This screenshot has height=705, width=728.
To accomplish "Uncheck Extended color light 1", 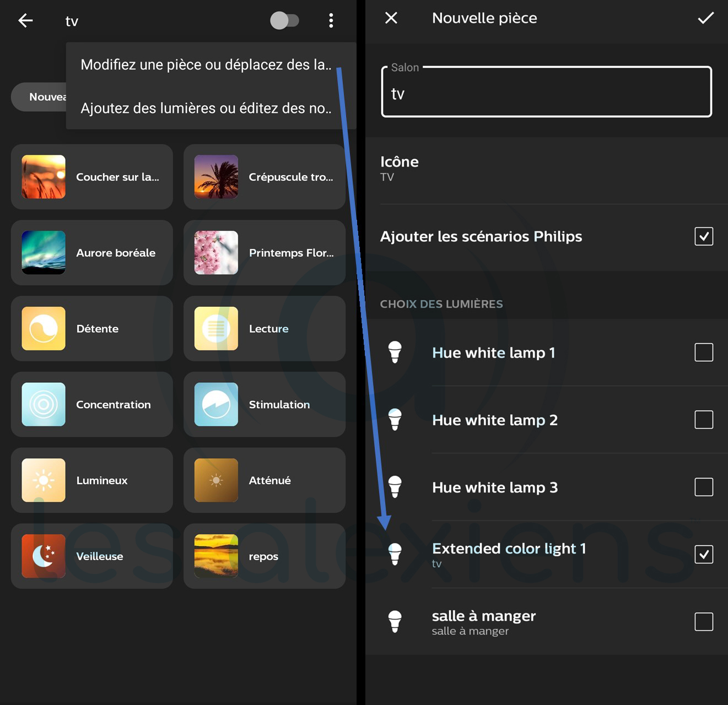I will [x=704, y=554].
